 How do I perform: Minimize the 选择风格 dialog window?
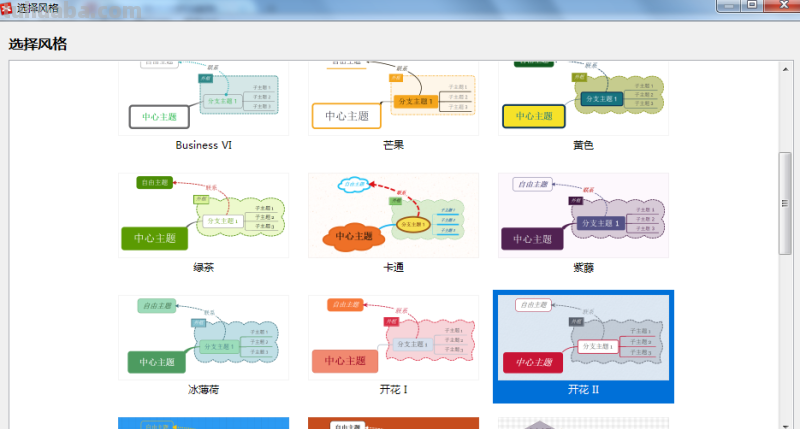[x=729, y=5]
